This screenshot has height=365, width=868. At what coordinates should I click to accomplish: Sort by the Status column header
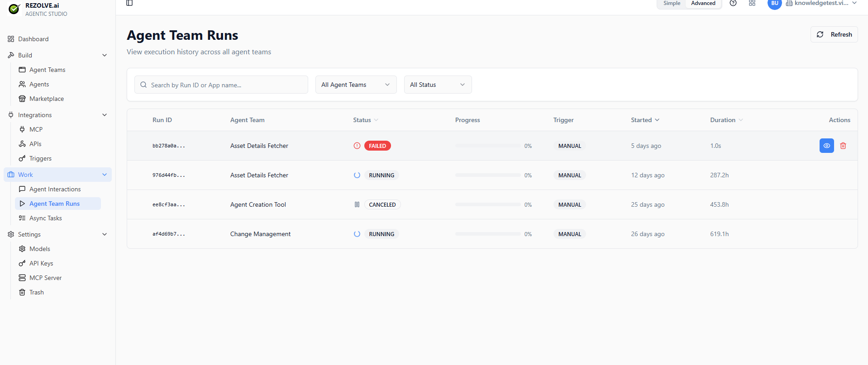(x=366, y=120)
